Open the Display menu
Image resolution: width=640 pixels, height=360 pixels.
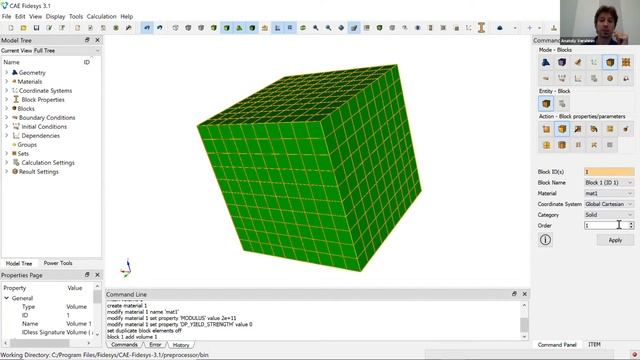[56, 16]
